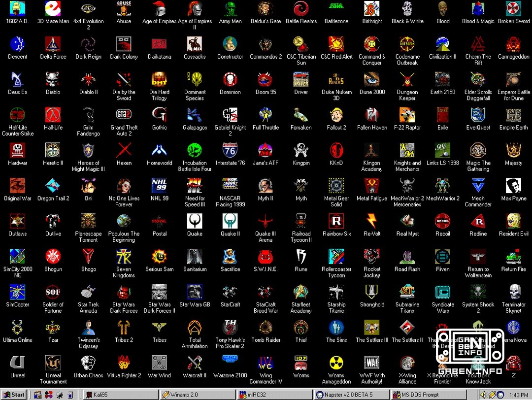Click the Serious Sam icon

tap(160, 257)
